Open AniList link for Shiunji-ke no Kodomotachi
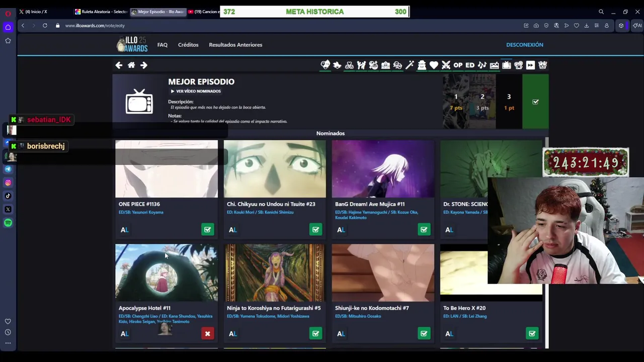 pos(341,333)
